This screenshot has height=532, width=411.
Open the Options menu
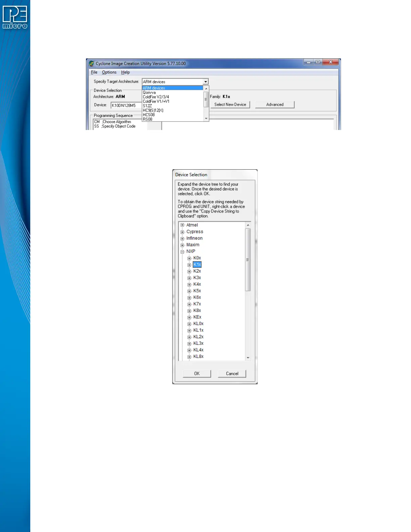(109, 72)
